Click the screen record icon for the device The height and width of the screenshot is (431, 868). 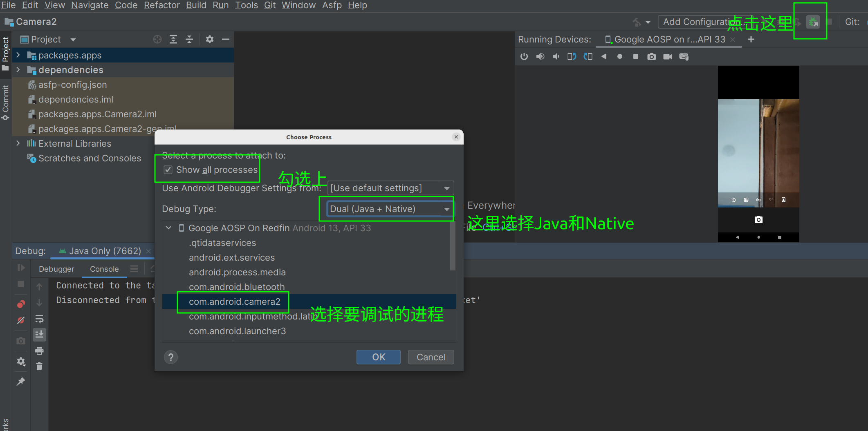tap(668, 56)
